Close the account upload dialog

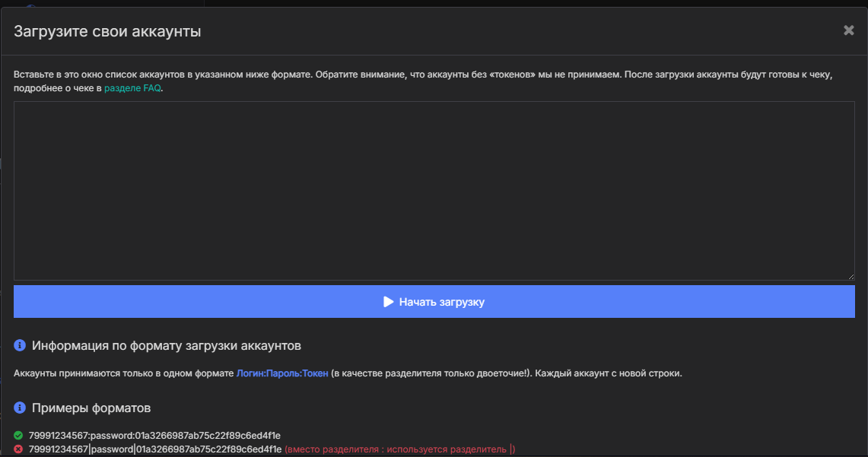click(849, 30)
